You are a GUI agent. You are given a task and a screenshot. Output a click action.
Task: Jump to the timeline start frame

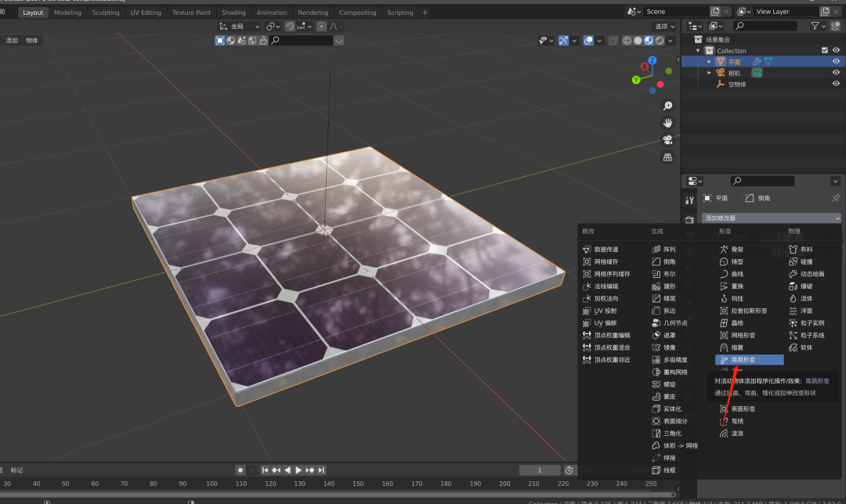(x=265, y=470)
